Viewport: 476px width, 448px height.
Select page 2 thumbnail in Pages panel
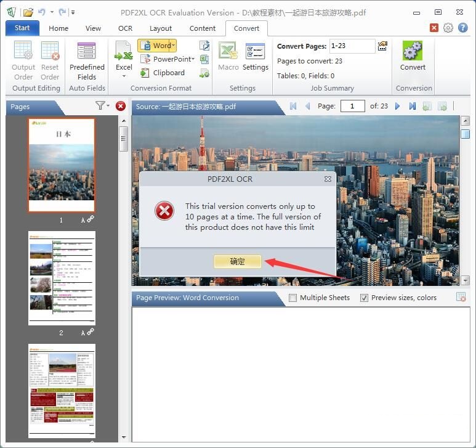62,278
